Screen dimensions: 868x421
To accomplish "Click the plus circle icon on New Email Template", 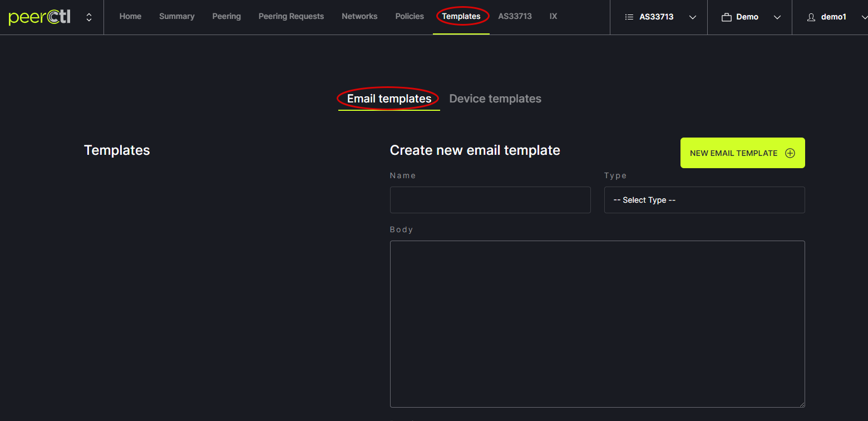I will 790,153.
